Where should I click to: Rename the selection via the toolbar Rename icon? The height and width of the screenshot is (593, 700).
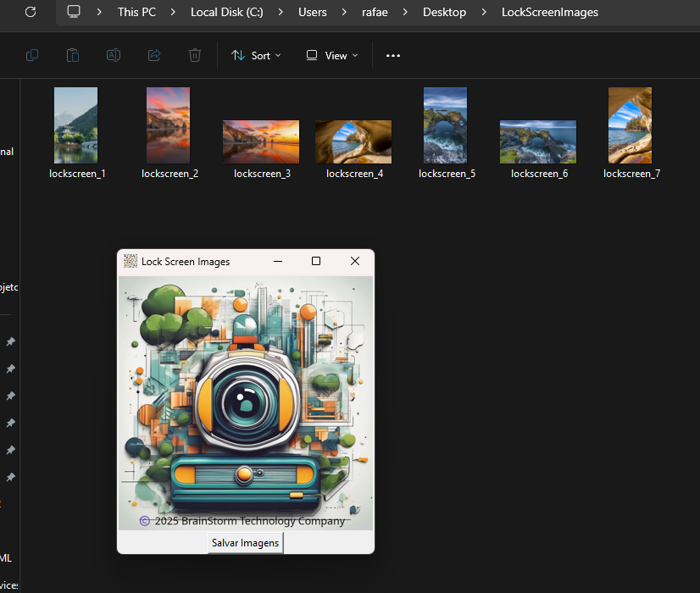(x=114, y=55)
